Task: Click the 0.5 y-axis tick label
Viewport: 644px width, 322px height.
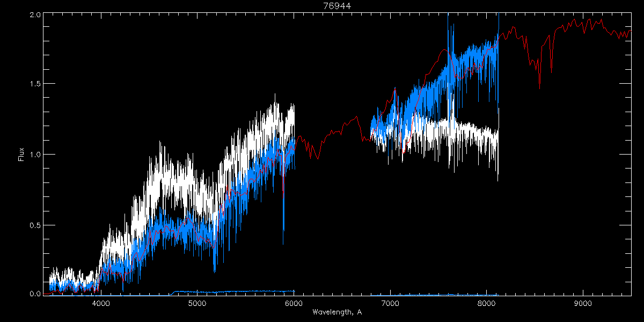Action: (34, 225)
